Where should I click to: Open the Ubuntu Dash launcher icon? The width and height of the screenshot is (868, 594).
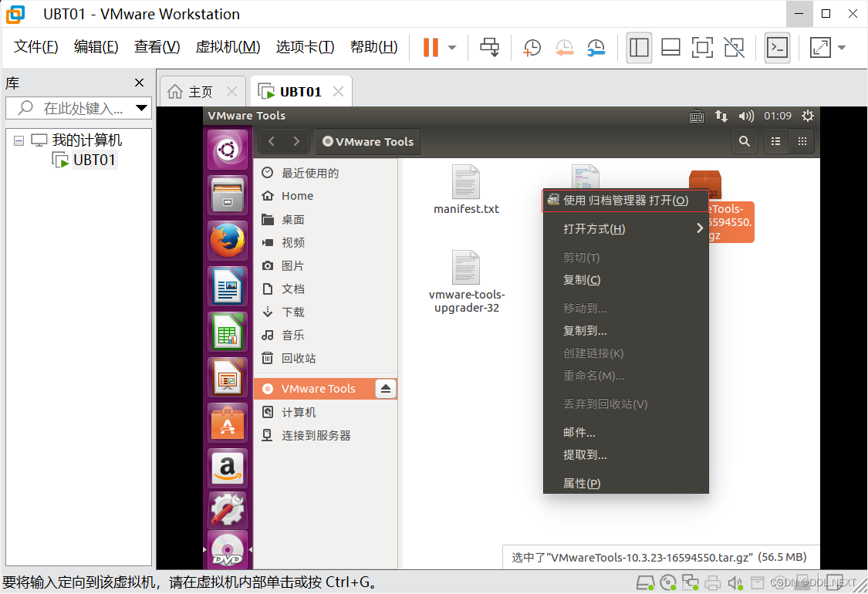pos(228,150)
